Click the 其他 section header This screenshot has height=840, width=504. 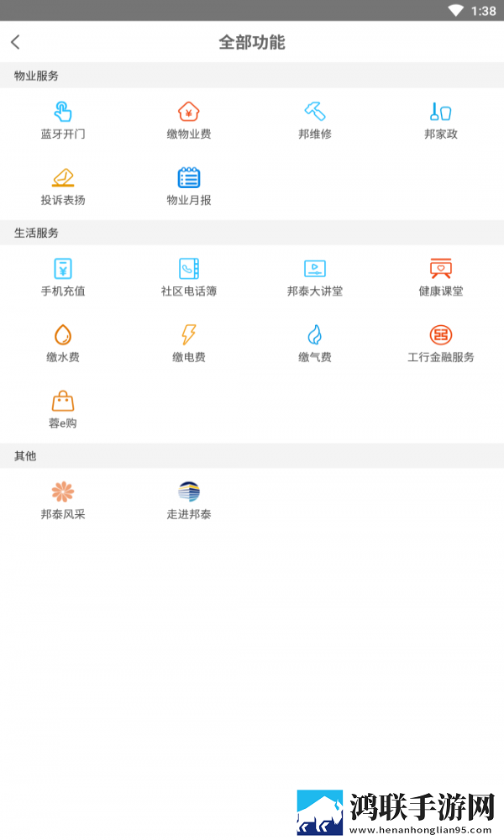pyautogui.click(x=25, y=456)
